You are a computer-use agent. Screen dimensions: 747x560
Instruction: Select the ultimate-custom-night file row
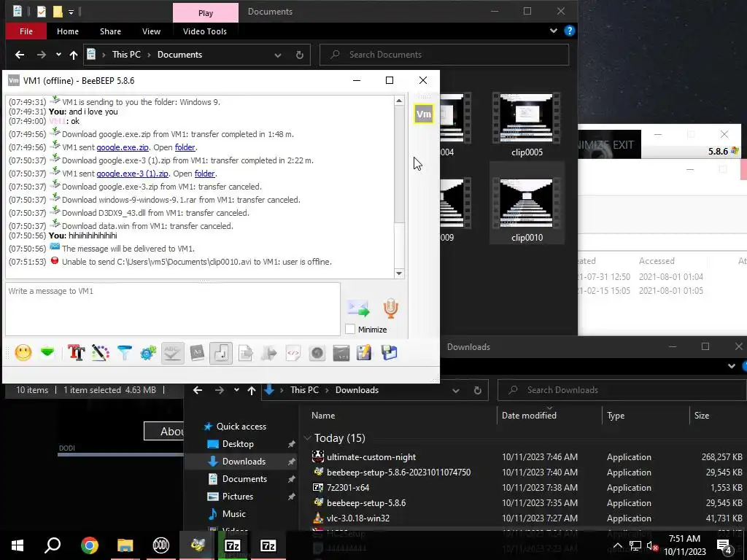(x=527, y=456)
